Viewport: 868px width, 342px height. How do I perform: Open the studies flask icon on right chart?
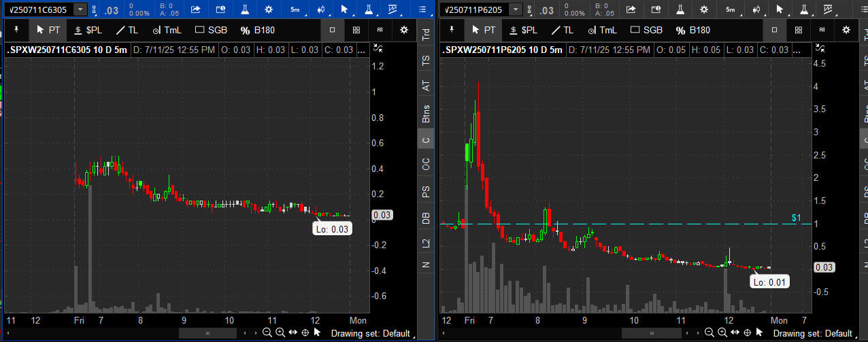click(x=679, y=10)
